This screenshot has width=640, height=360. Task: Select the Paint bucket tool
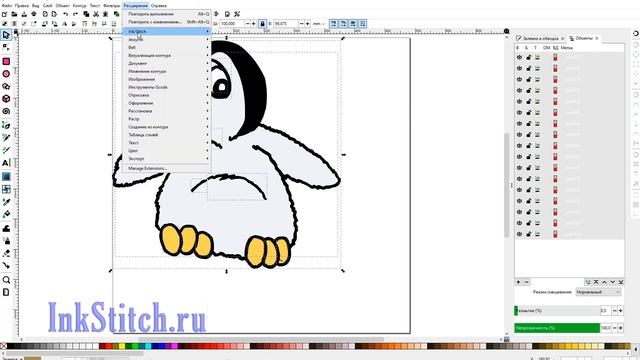[x=6, y=214]
